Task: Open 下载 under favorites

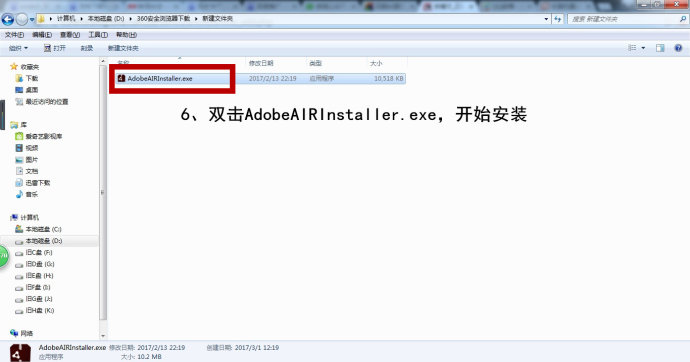Action: click(x=32, y=78)
